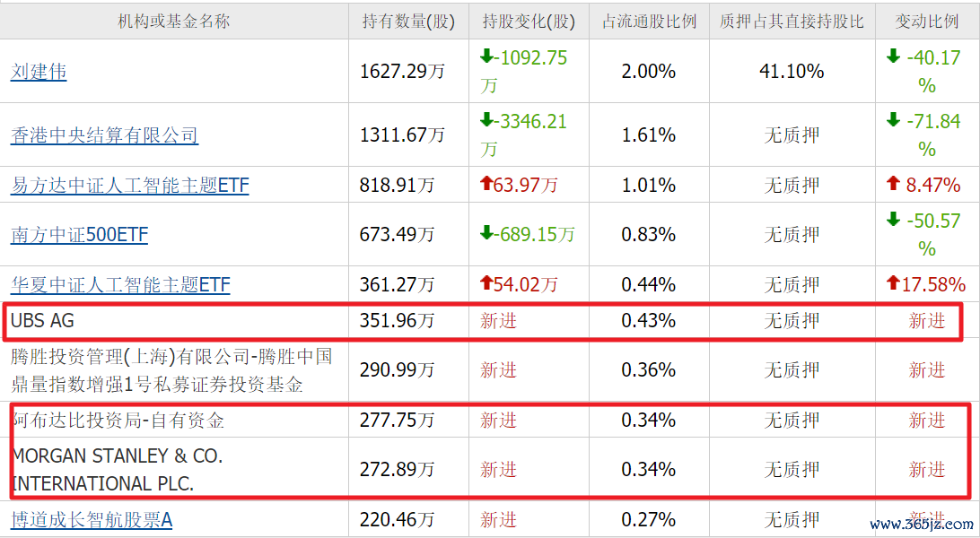The image size is (980, 538).
Task: Open the 博道成长智航股票A link
Action: point(92,520)
